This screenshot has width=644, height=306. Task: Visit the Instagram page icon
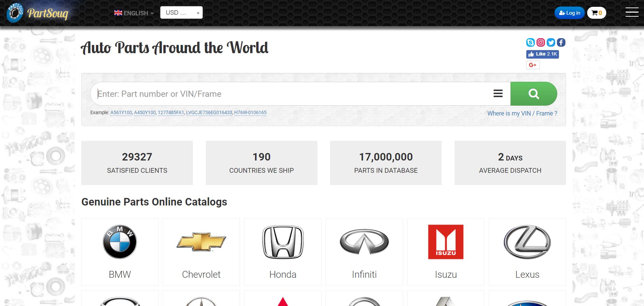point(541,42)
